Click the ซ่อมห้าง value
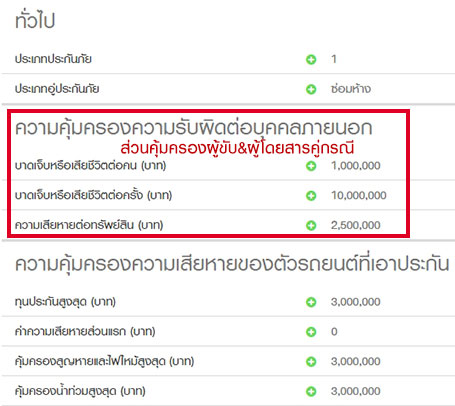This screenshot has width=455, height=406. 351,89
